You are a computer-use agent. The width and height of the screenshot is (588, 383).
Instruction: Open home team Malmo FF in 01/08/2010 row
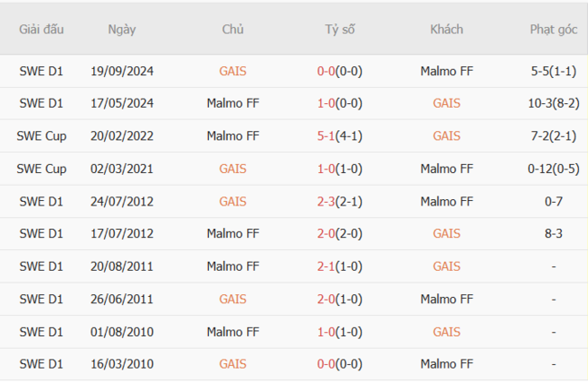232,331
